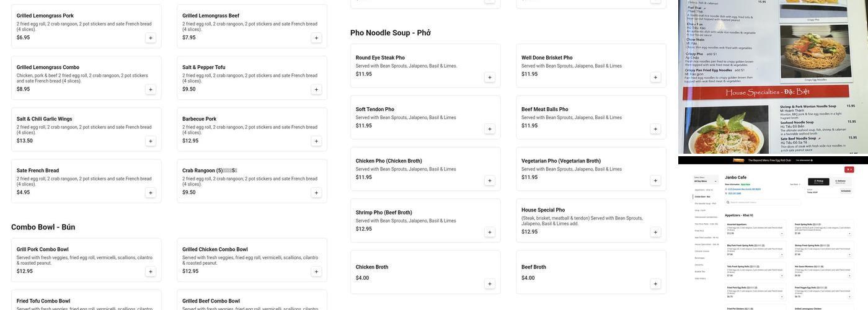The width and height of the screenshot is (868, 310).
Task: Switch order type to Pickup
Action: [x=818, y=182]
